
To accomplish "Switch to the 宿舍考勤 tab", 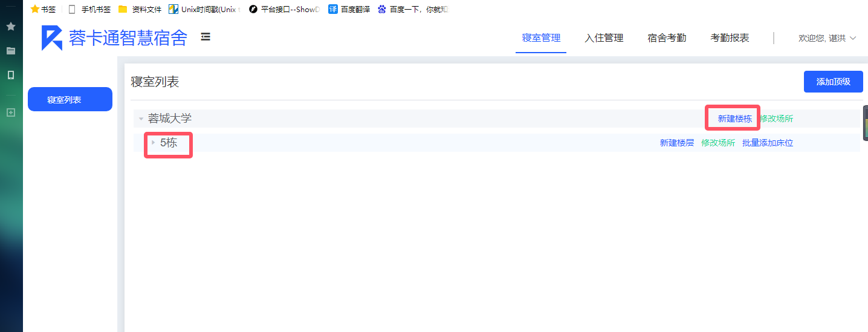I will [x=667, y=38].
